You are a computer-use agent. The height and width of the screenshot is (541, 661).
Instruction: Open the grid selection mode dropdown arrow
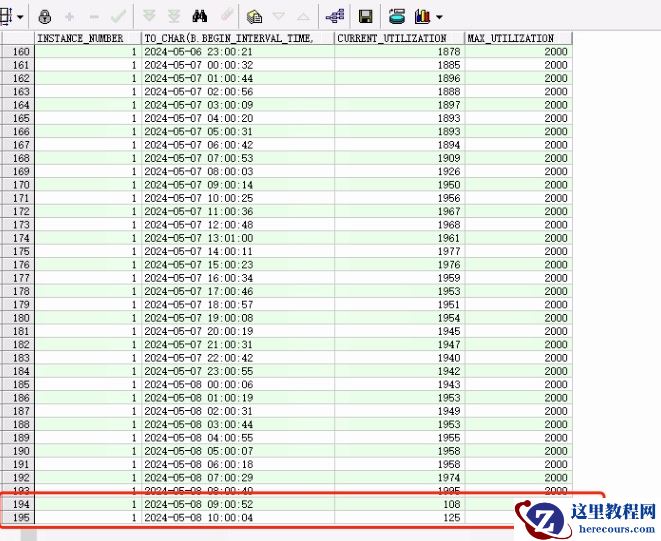click(20, 17)
